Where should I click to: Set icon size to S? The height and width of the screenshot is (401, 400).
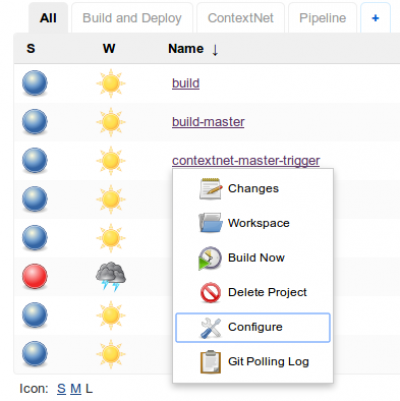point(61,389)
